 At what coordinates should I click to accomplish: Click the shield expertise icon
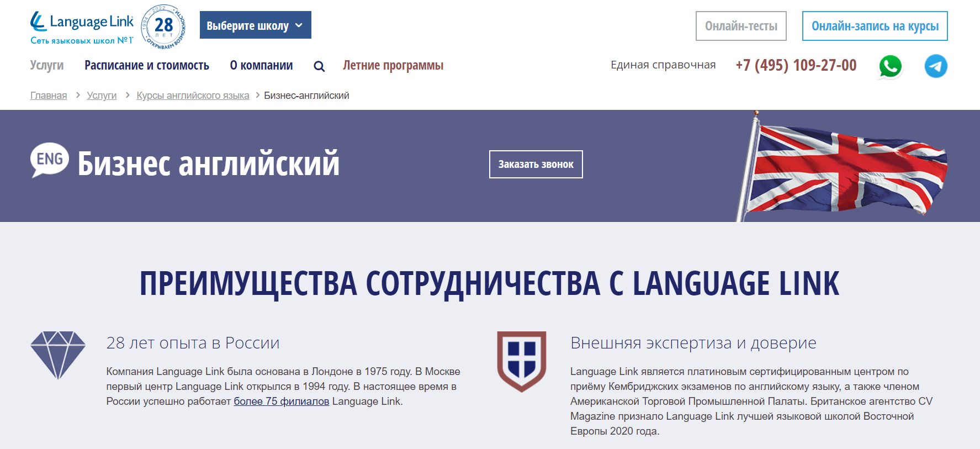click(522, 361)
